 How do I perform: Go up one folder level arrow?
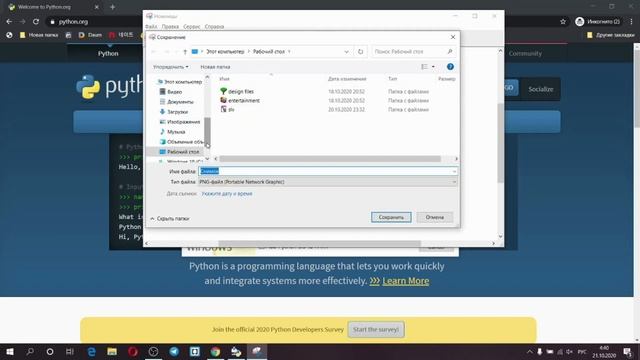[x=185, y=52]
